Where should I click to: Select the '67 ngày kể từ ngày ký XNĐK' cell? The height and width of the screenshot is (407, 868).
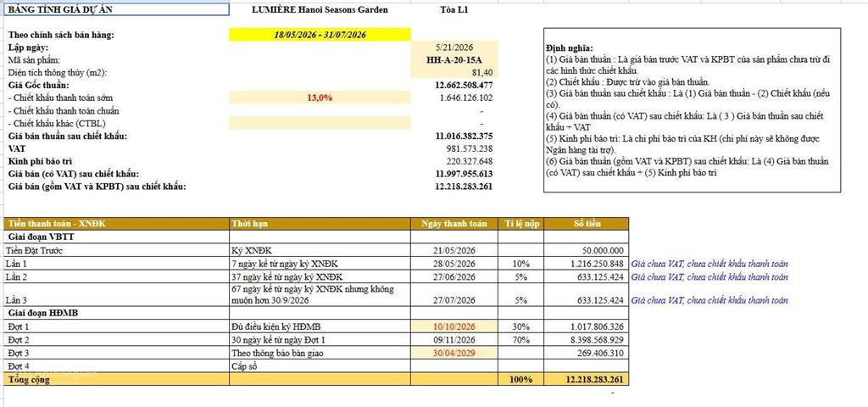click(320, 294)
